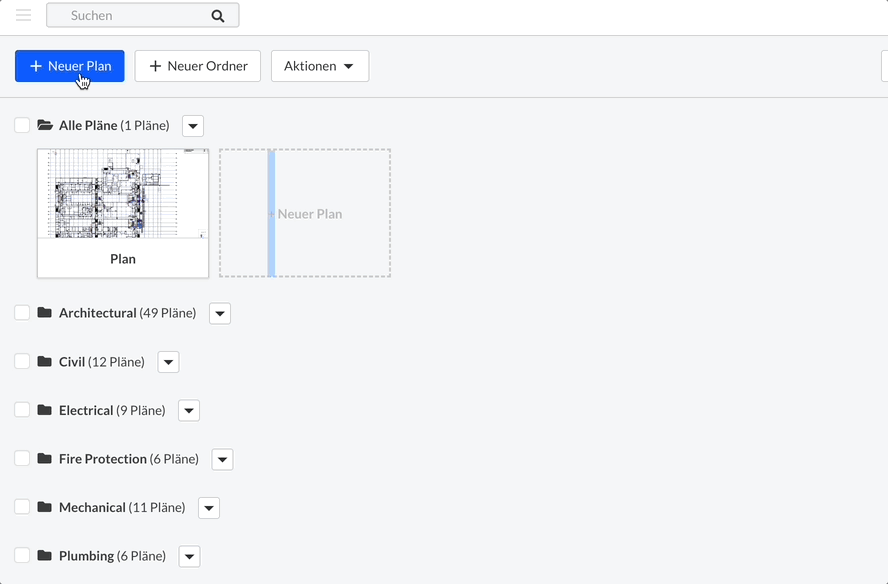
Task: Create a plan with Neuer Plan button
Action: click(x=69, y=66)
